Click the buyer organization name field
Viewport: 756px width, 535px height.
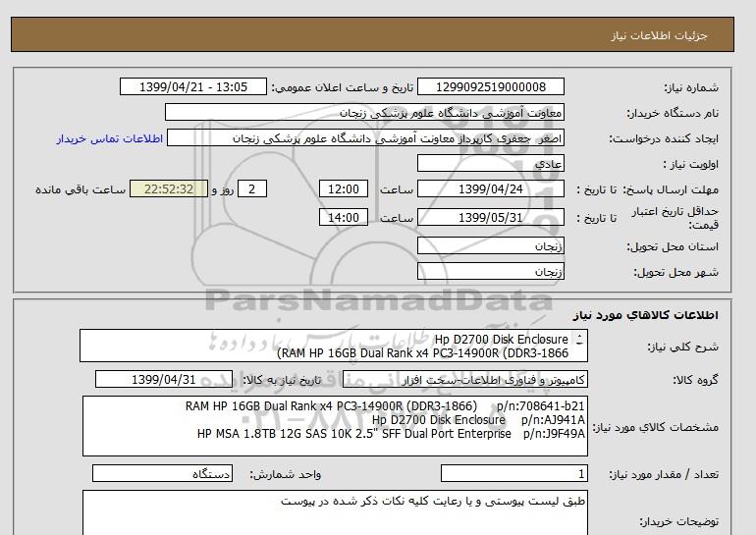coord(364,112)
